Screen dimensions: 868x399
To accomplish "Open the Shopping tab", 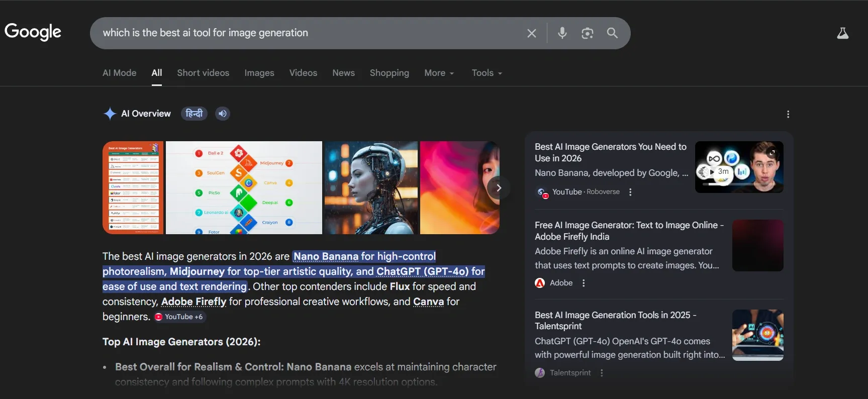I will (x=390, y=73).
